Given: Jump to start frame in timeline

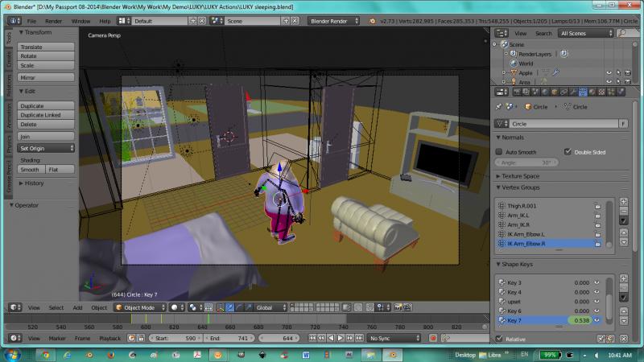Looking at the screenshot, I should coord(312,338).
